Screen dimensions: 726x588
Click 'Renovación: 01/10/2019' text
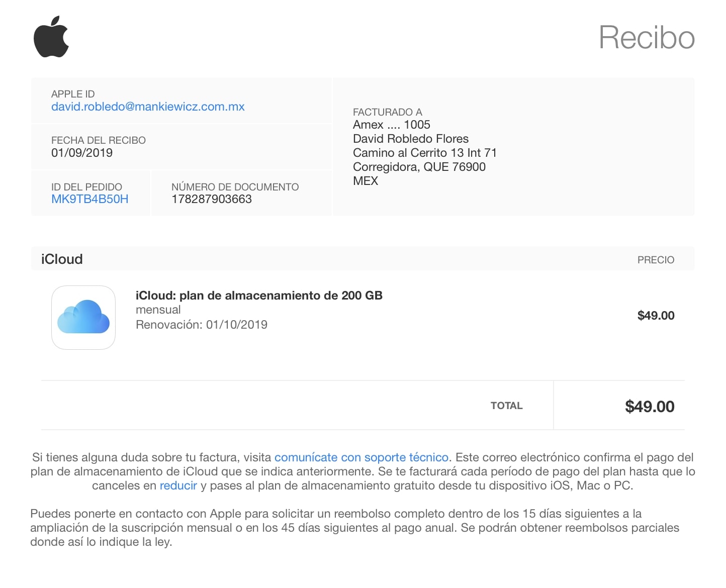202,325
